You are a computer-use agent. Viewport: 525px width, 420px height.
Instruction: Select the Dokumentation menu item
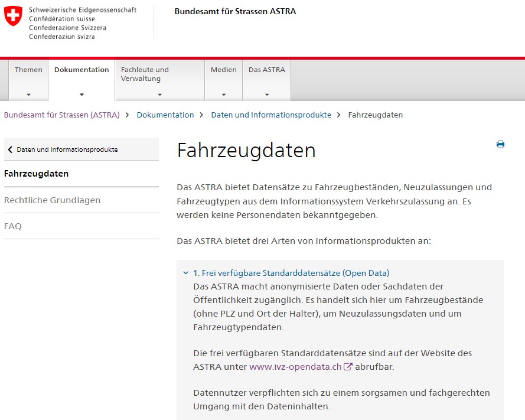click(81, 69)
